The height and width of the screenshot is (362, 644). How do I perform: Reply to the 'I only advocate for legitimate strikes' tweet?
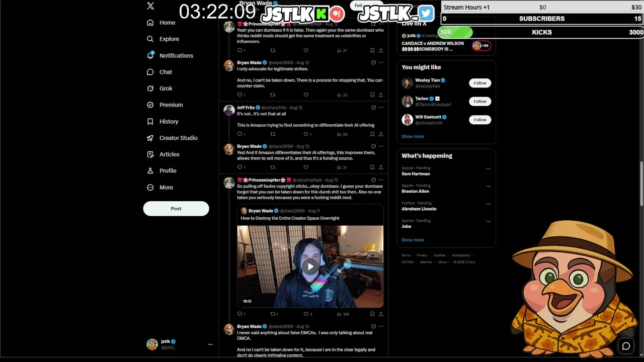[x=240, y=95]
